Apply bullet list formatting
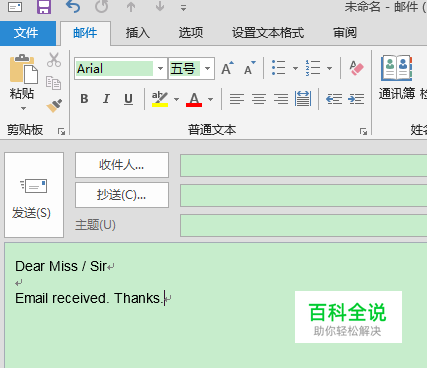Screen dimensions: 427x368 click(x=278, y=68)
